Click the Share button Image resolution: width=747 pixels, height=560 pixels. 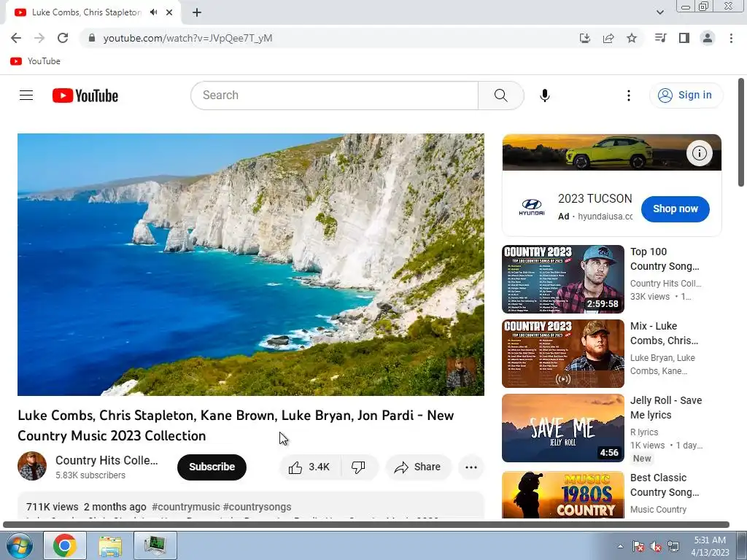coord(418,467)
